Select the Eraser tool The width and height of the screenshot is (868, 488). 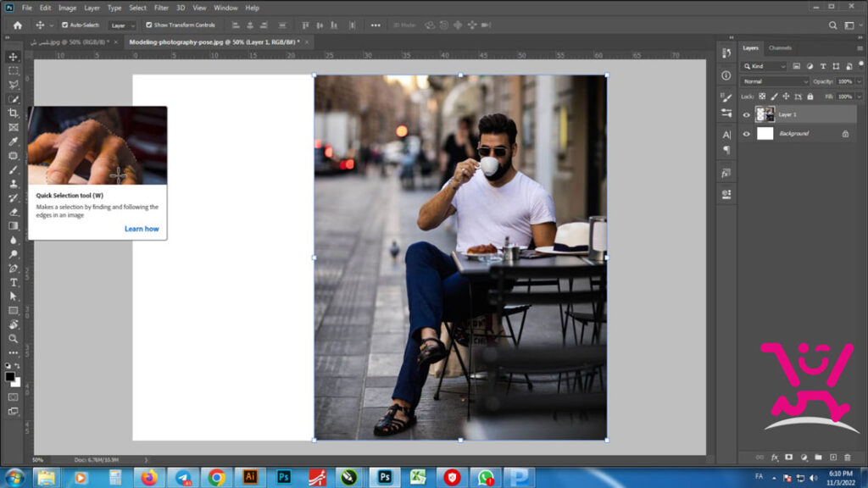(14, 212)
